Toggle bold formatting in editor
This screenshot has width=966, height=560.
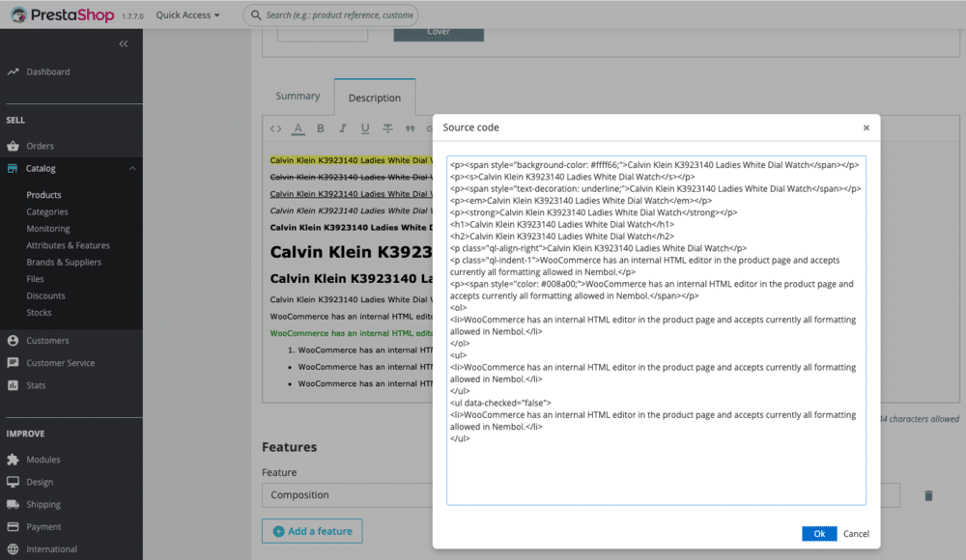(x=321, y=128)
